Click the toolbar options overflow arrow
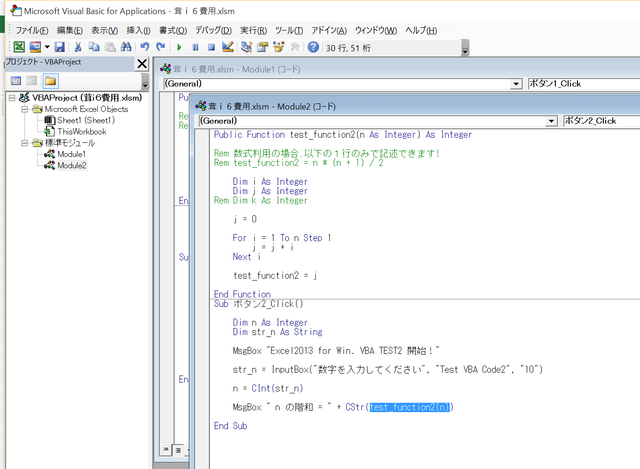Screen dimensions: 640x469 [x=465, y=48]
